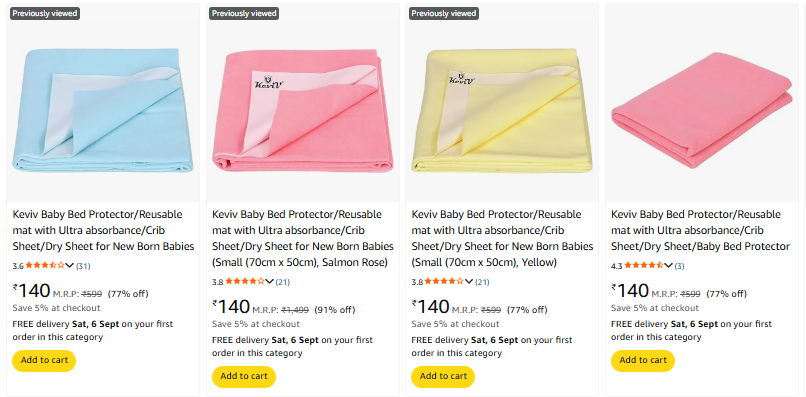806x397 pixels.
Task: Open the Yellow product title link
Action: pos(502,239)
